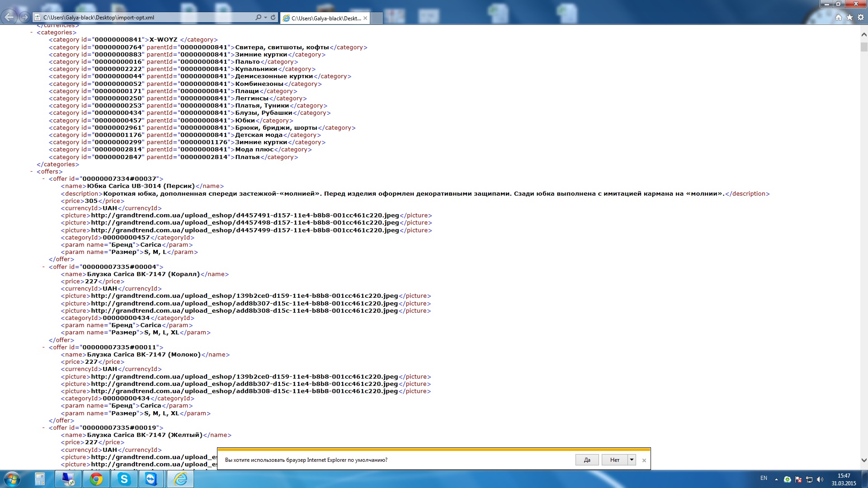Click the vertical scrollbar thumb
The width and height of the screenshot is (868, 488).
coord(864,47)
